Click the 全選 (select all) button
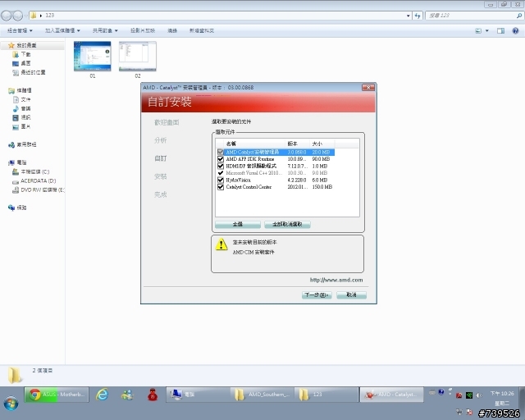Image resolution: width=525 pixels, height=420 pixels. coord(238,225)
